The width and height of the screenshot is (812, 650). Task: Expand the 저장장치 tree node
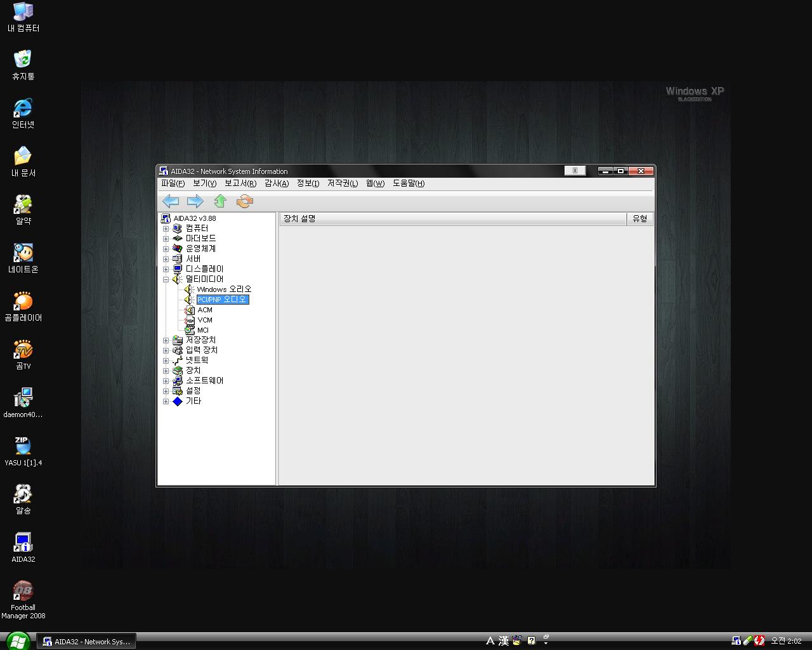(x=166, y=340)
